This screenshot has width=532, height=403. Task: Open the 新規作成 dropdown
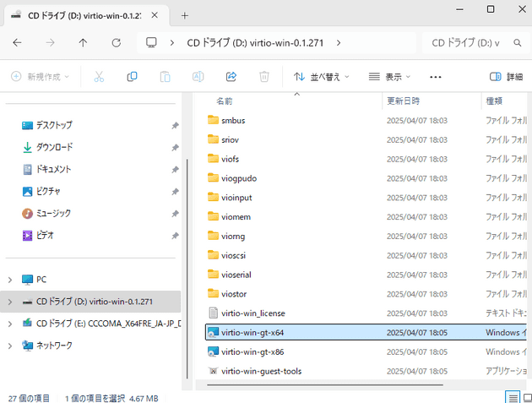pyautogui.click(x=40, y=77)
